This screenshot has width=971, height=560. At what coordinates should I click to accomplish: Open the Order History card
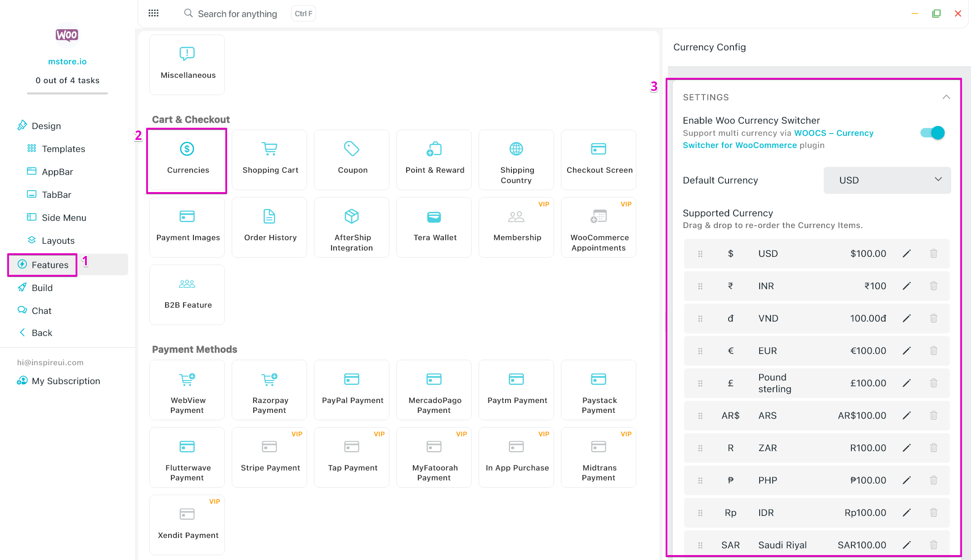[269, 228]
